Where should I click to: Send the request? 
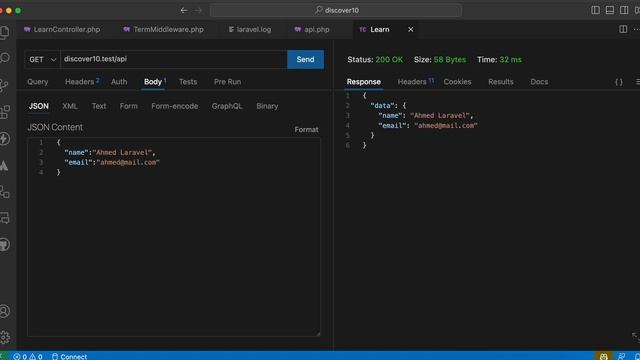(x=305, y=60)
